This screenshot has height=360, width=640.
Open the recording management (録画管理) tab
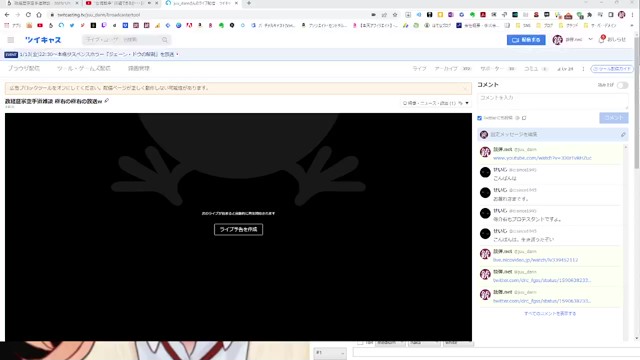point(139,69)
